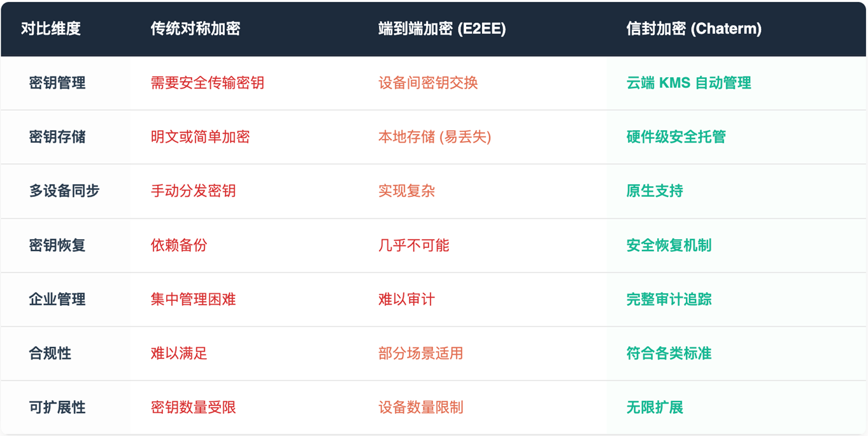Click the 传统对称加密 column header
868x436 pixels.
point(196,29)
